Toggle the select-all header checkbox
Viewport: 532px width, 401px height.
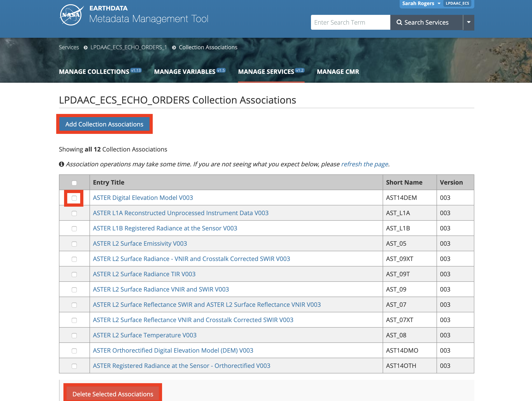click(x=74, y=183)
